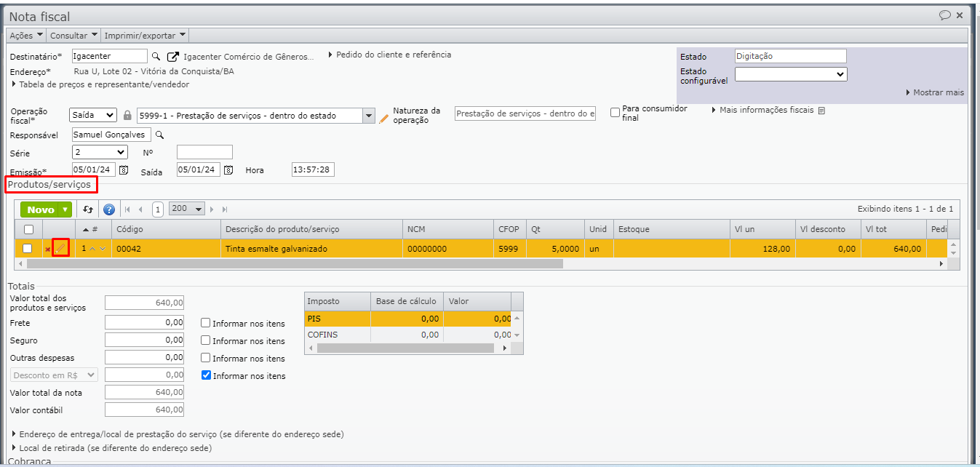Open the blue help question mark icon
This screenshot has height=467, width=980.
point(109,209)
